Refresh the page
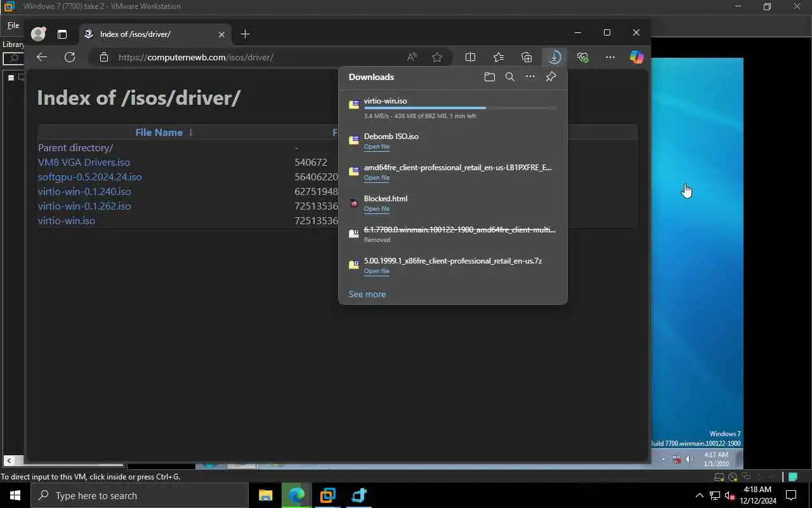Image resolution: width=812 pixels, height=508 pixels. [x=70, y=57]
